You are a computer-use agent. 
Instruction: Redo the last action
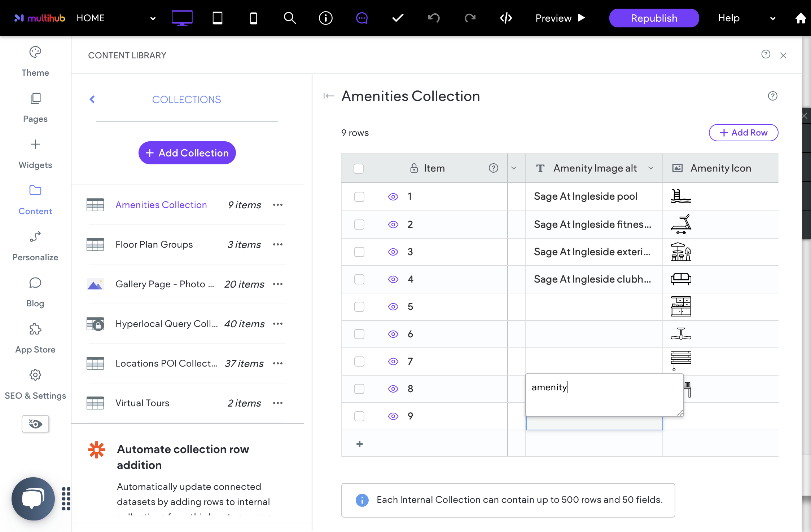tap(470, 18)
